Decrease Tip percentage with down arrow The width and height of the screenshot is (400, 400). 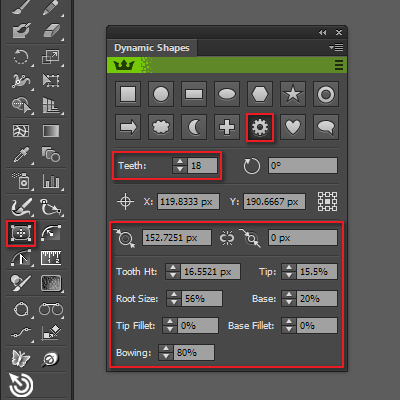[289, 275]
